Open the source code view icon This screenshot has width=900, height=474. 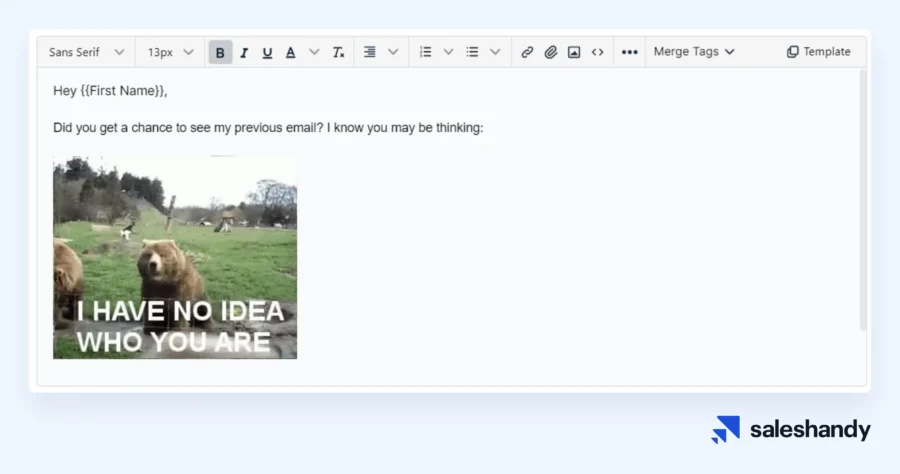[598, 52]
